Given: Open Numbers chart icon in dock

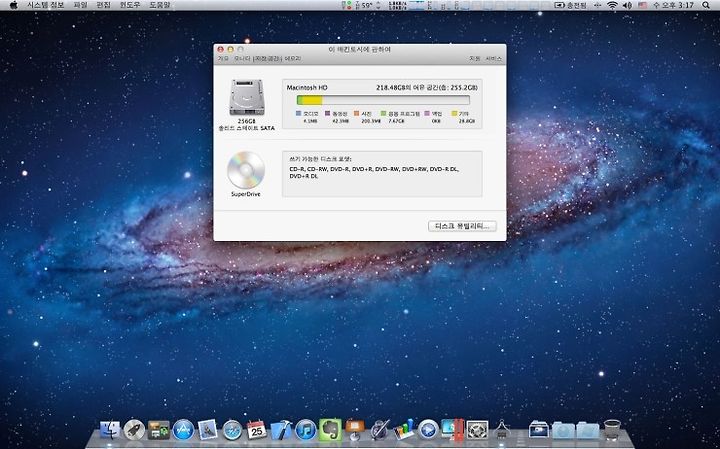Looking at the screenshot, I should 404,430.
